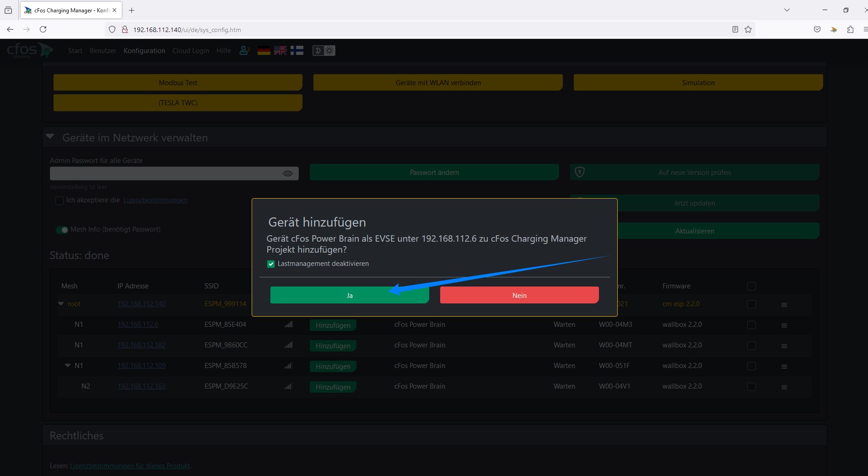Click Hinzufügen for ESPM_85B578
This screenshot has width=868, height=476.
tap(333, 366)
